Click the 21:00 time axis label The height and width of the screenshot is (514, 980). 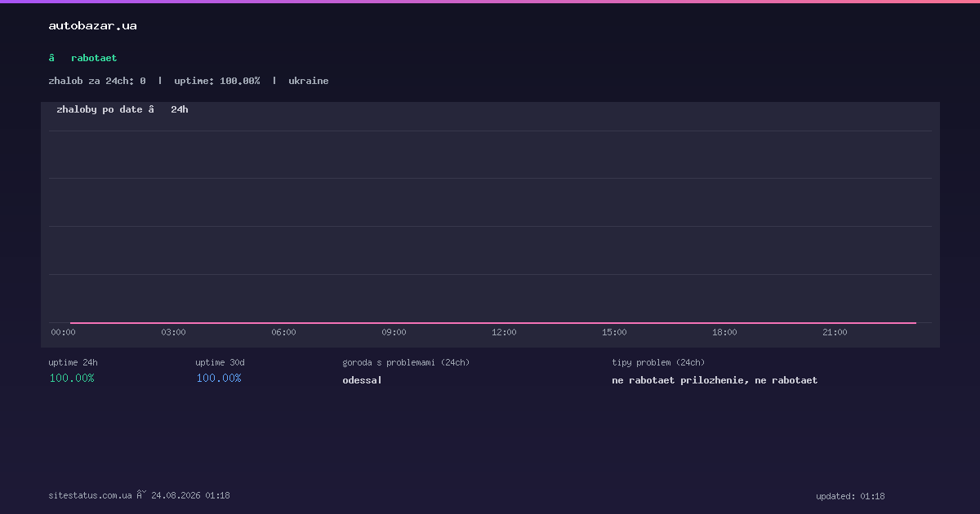pyautogui.click(x=835, y=332)
